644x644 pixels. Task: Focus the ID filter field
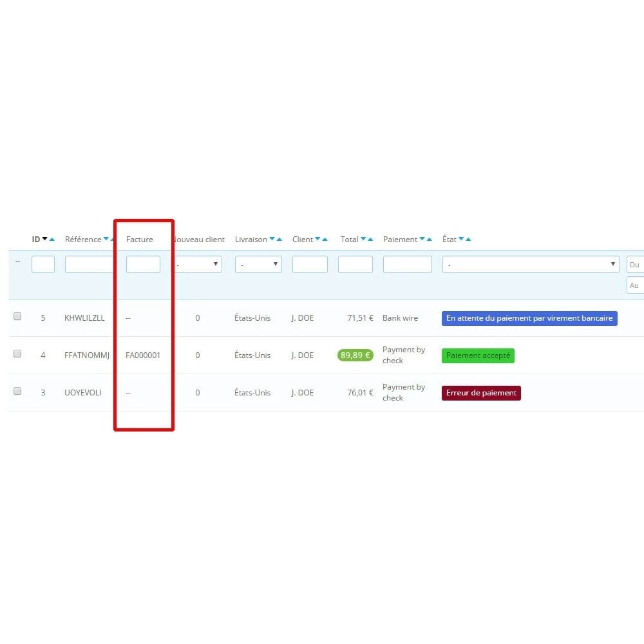coord(43,265)
